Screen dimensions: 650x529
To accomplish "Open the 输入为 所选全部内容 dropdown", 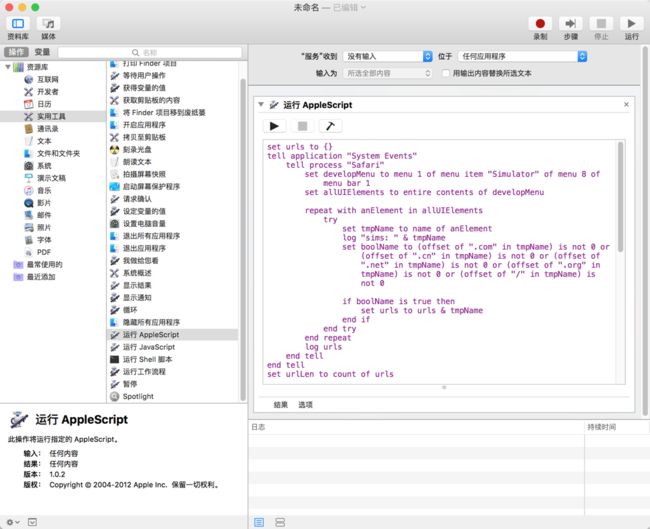I will click(x=388, y=73).
